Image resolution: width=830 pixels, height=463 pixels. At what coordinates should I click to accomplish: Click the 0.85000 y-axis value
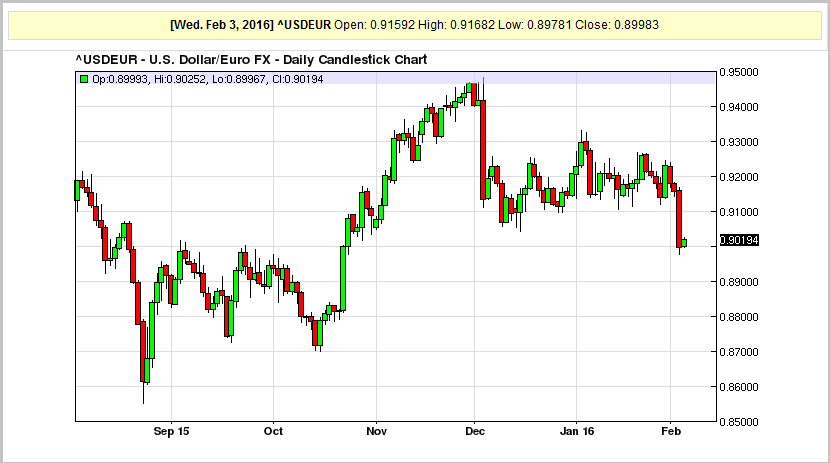tap(739, 422)
